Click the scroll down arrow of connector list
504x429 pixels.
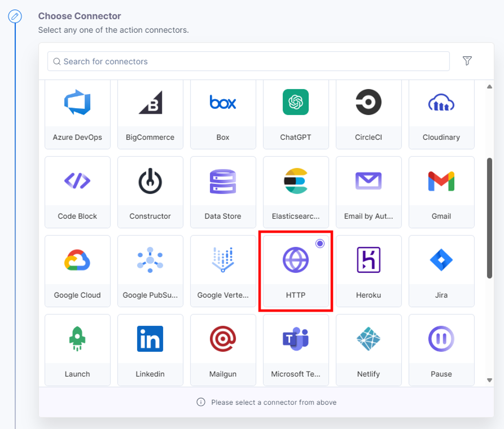click(x=490, y=380)
